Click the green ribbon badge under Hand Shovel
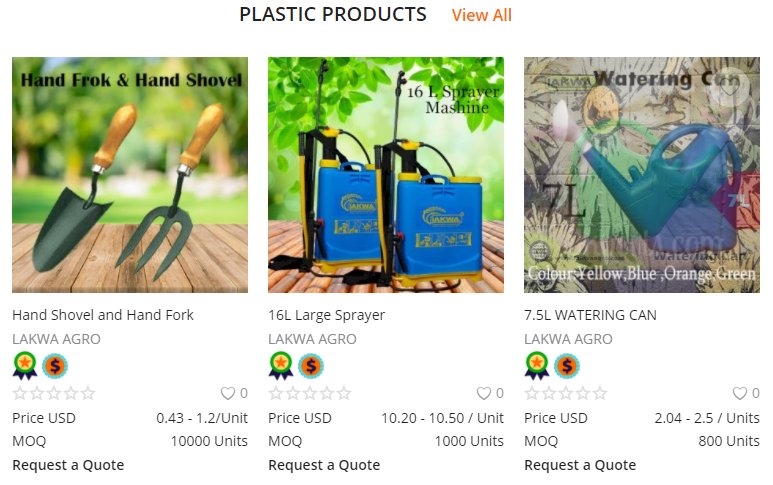 tap(25, 366)
